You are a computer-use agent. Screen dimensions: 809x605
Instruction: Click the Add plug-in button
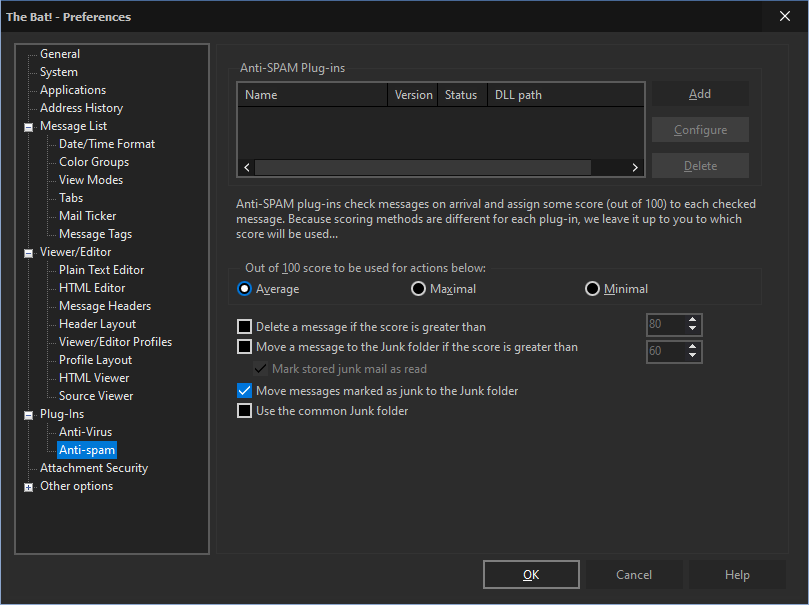pyautogui.click(x=700, y=94)
